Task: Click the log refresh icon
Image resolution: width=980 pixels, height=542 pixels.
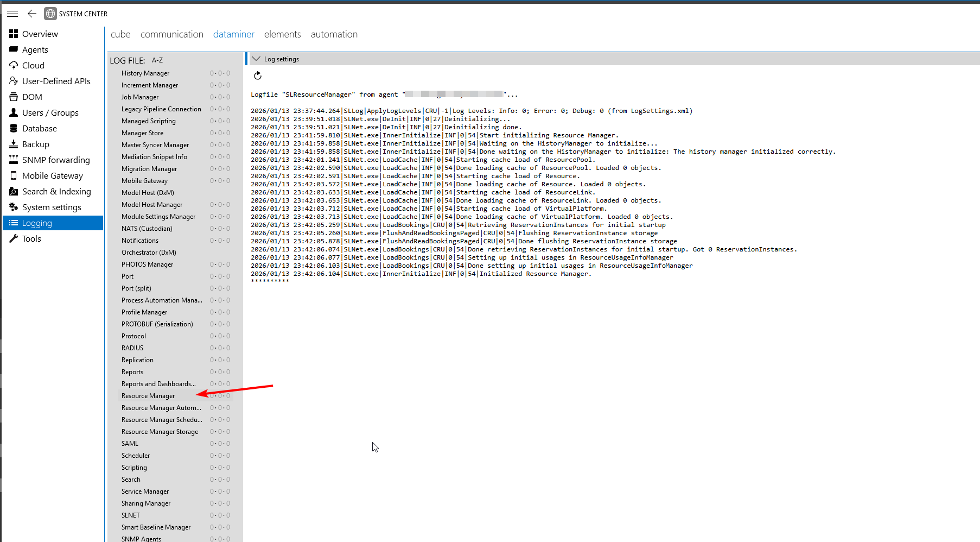Action: [258, 76]
